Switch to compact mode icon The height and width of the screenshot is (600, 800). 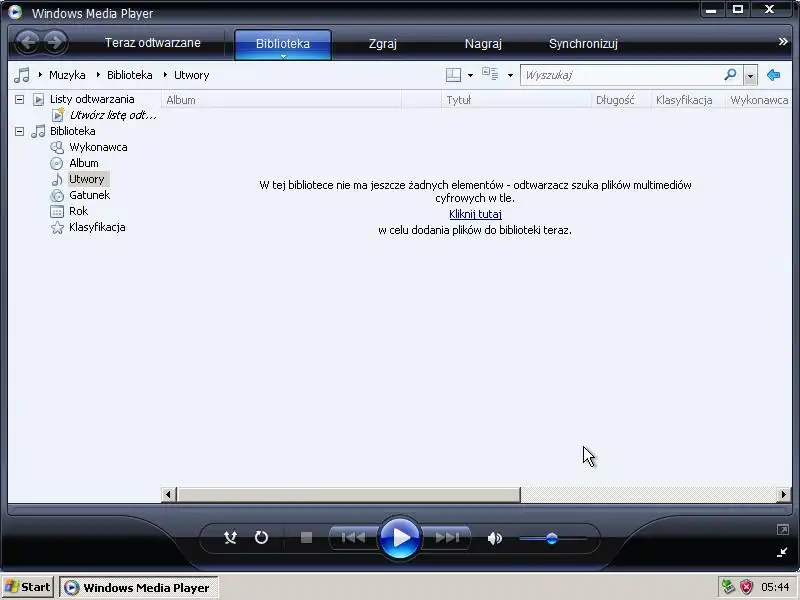782,552
